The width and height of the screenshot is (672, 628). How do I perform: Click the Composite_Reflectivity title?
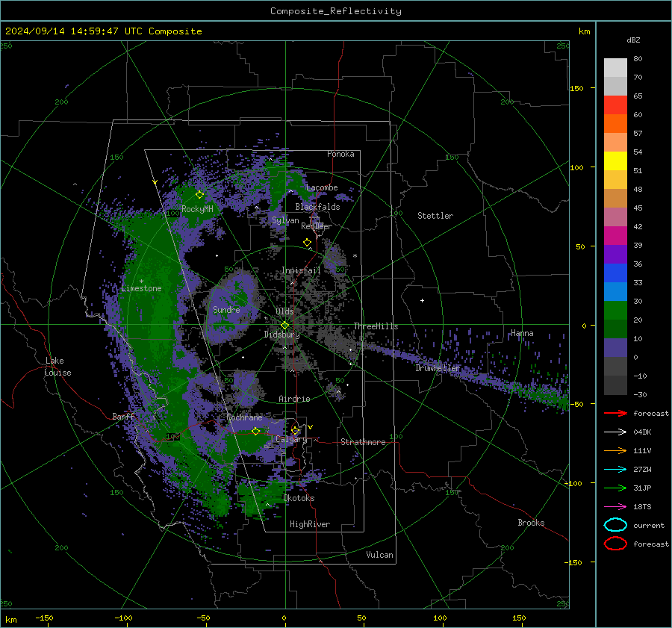336,11
